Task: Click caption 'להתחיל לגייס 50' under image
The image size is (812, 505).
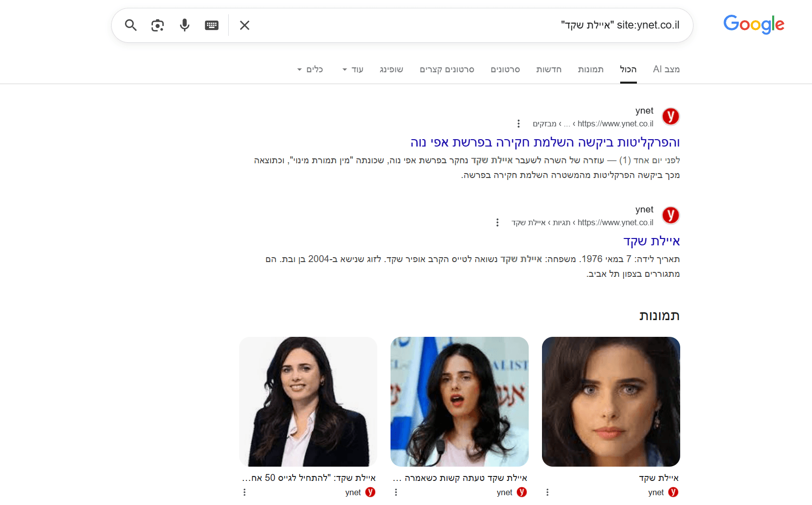Action: (x=309, y=478)
